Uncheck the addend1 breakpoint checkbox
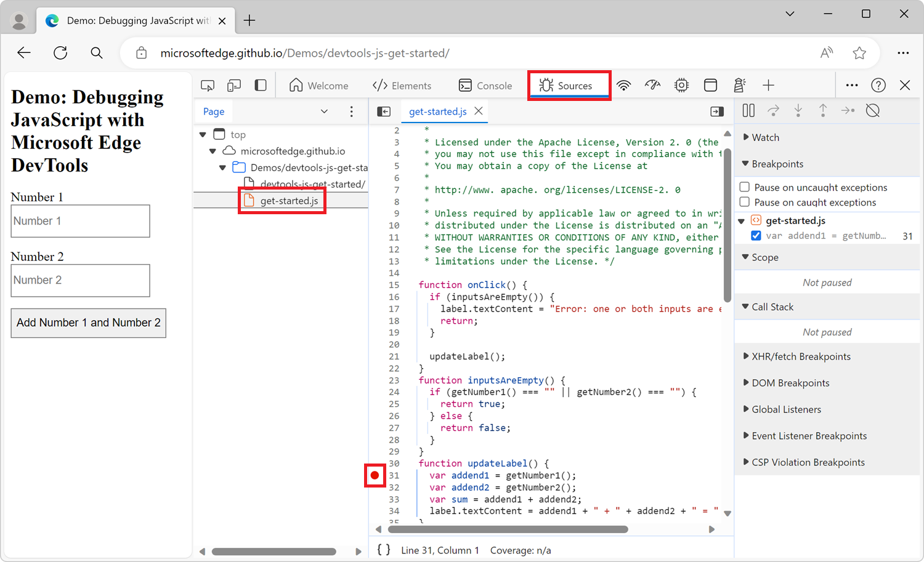Screen dimensions: 924x562 [x=756, y=235]
